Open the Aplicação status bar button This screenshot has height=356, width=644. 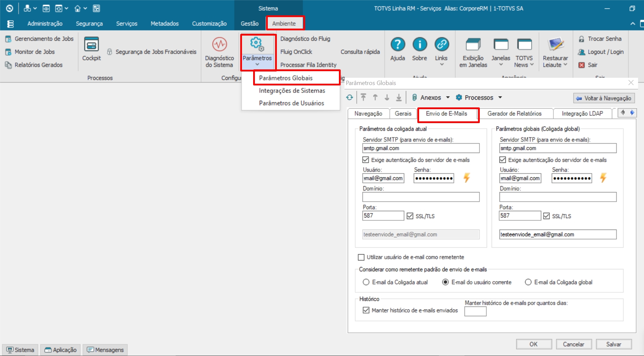(x=61, y=350)
